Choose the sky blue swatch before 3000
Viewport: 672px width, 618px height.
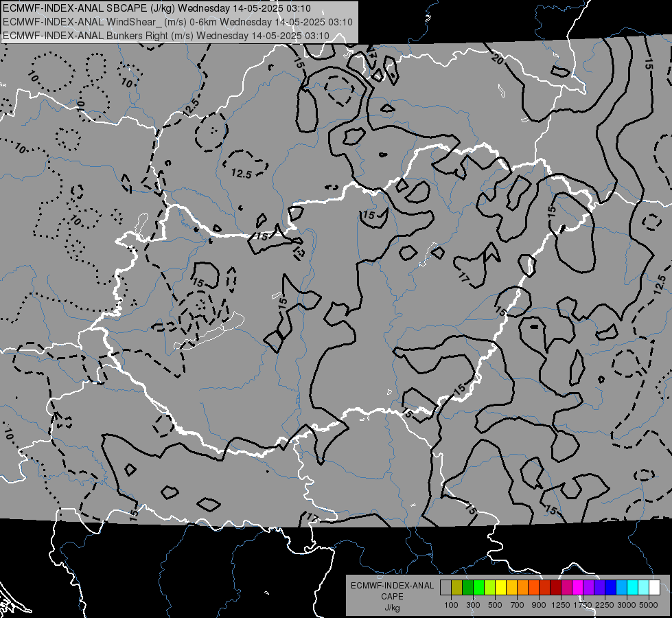(x=621, y=588)
